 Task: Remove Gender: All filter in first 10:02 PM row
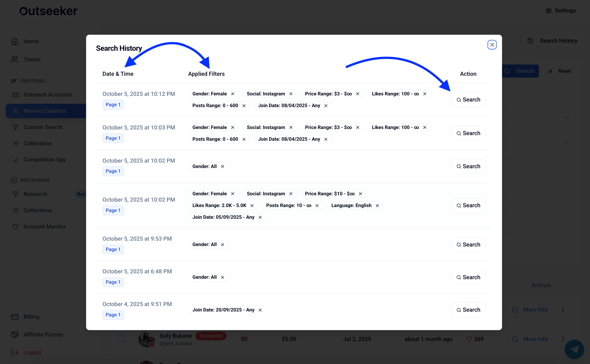(x=223, y=167)
